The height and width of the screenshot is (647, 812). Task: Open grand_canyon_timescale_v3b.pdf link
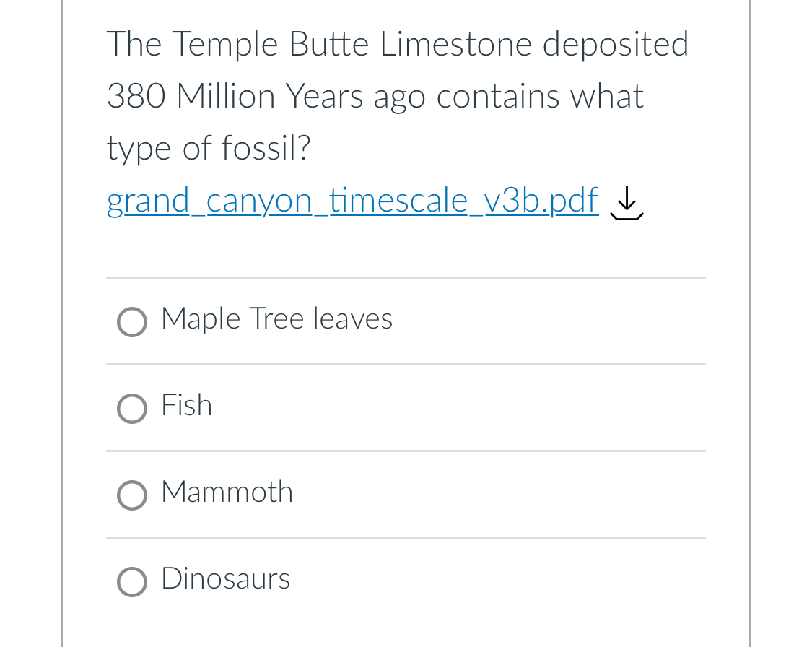(352, 201)
